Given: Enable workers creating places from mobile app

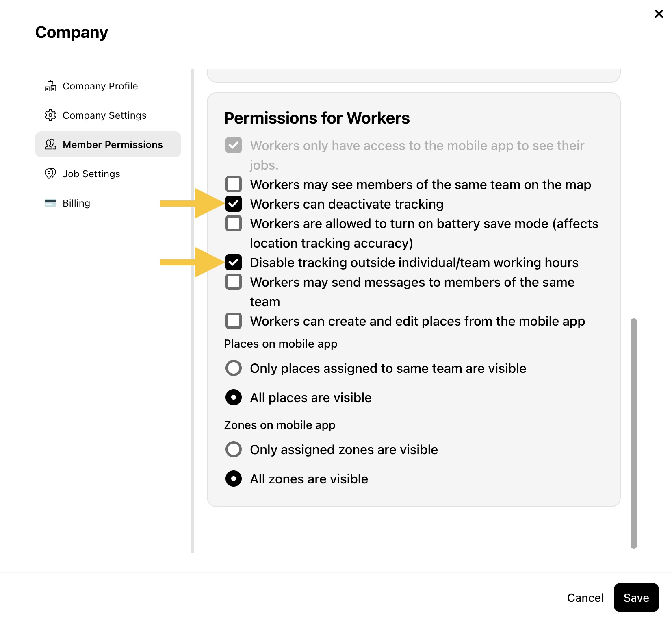Looking at the screenshot, I should coord(234,321).
